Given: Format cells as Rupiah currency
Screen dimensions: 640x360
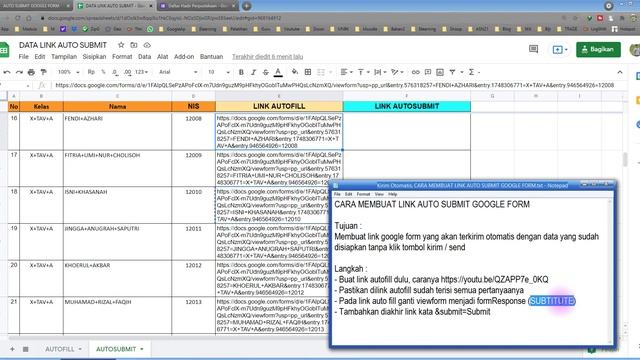Looking at the screenshot, I should [x=91, y=72].
